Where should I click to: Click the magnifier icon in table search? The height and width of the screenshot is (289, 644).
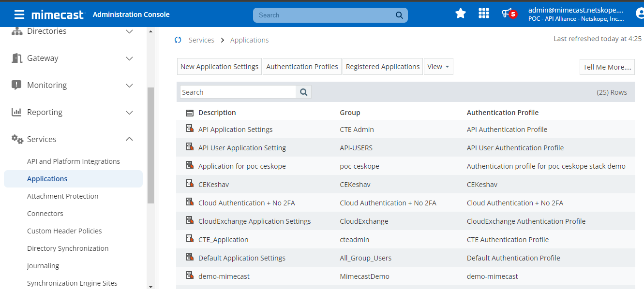click(304, 92)
